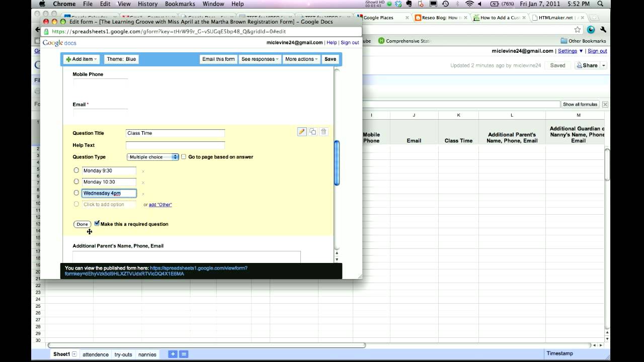Switch to the How to Add a Cust browser tab
The image size is (644, 362).
click(x=500, y=18)
